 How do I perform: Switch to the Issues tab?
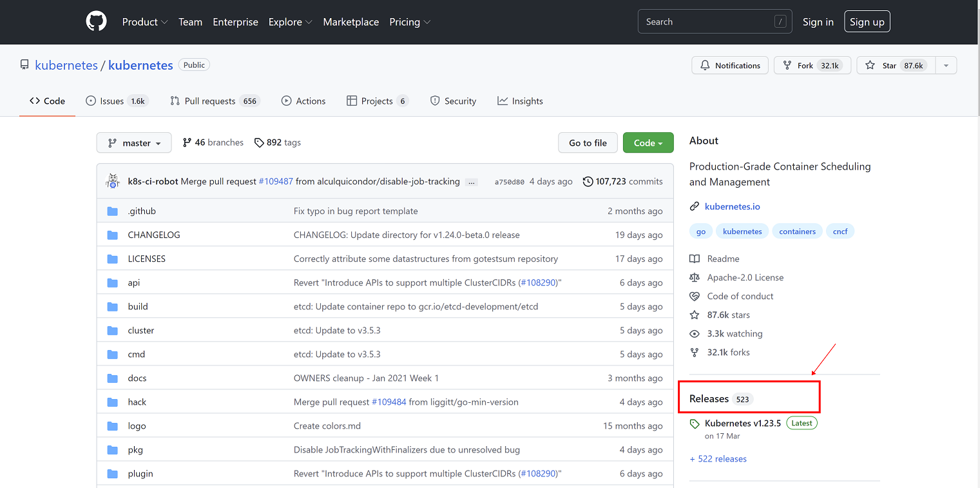pyautogui.click(x=117, y=101)
